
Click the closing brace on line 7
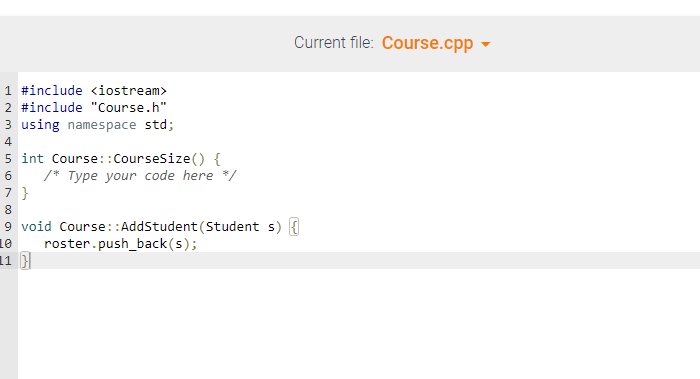click(25, 193)
